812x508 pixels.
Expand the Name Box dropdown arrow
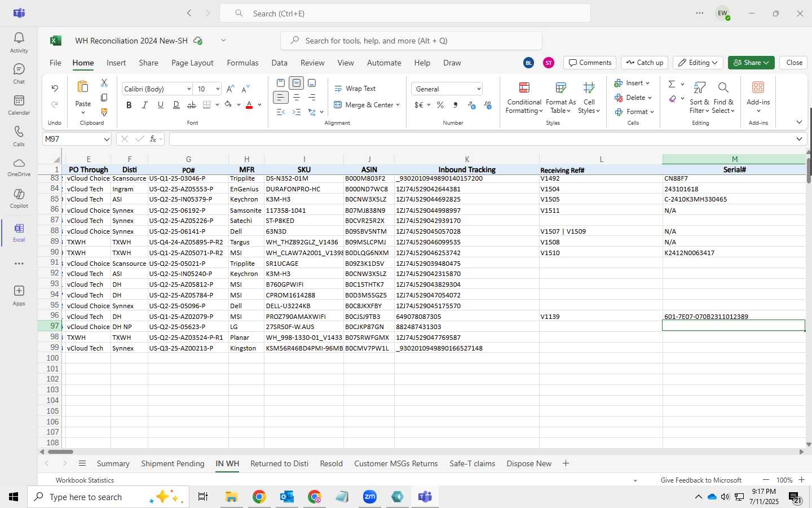coord(107,139)
